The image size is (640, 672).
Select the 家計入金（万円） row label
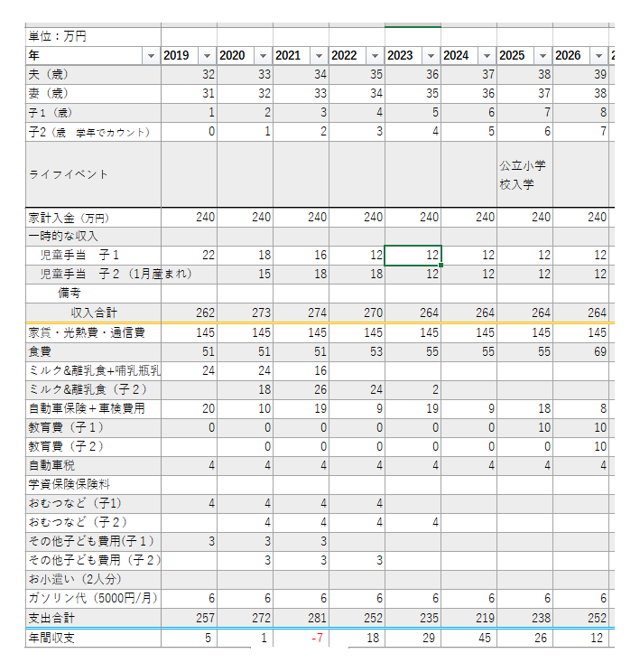tap(93, 218)
